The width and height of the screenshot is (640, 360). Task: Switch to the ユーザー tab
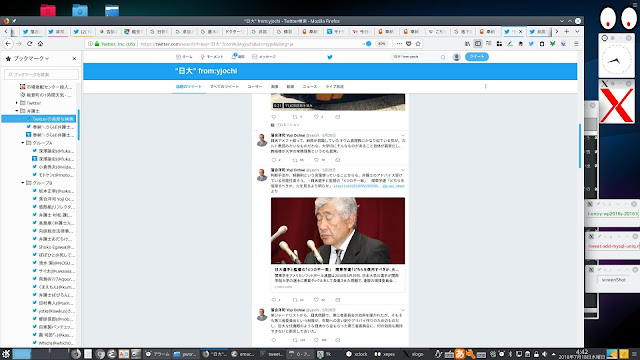(x=255, y=87)
